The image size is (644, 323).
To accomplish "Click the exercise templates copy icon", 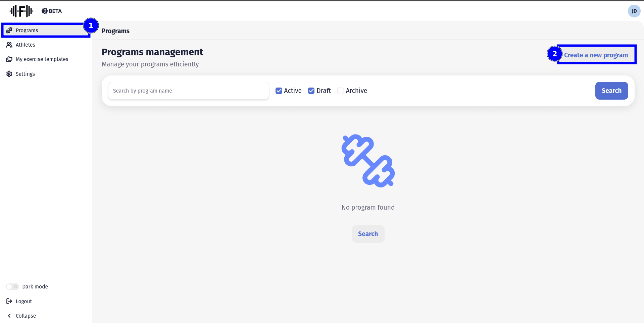I will tap(9, 59).
